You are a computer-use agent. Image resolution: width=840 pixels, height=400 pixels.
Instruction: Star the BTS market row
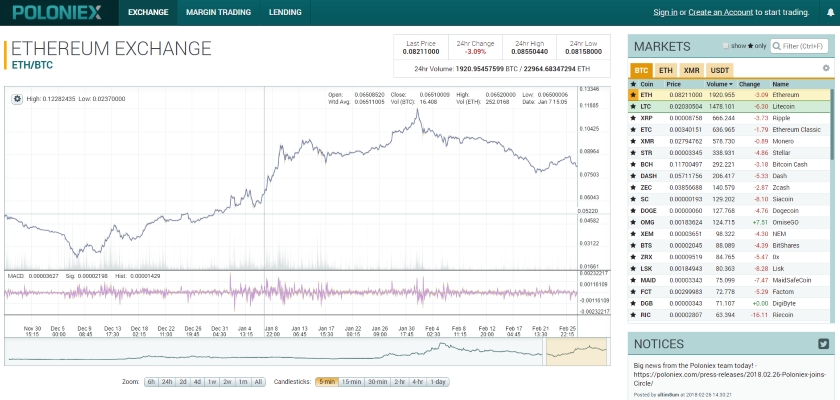pos(633,245)
